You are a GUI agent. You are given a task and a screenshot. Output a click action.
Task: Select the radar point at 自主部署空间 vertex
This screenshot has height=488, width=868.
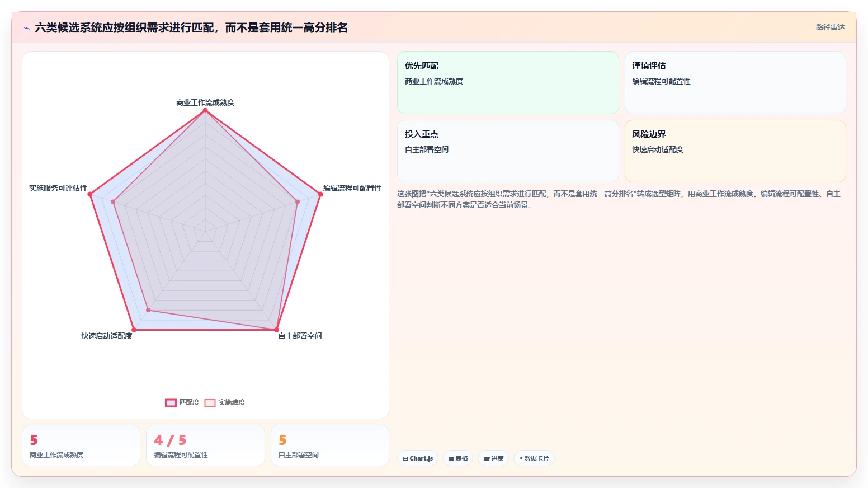276,330
